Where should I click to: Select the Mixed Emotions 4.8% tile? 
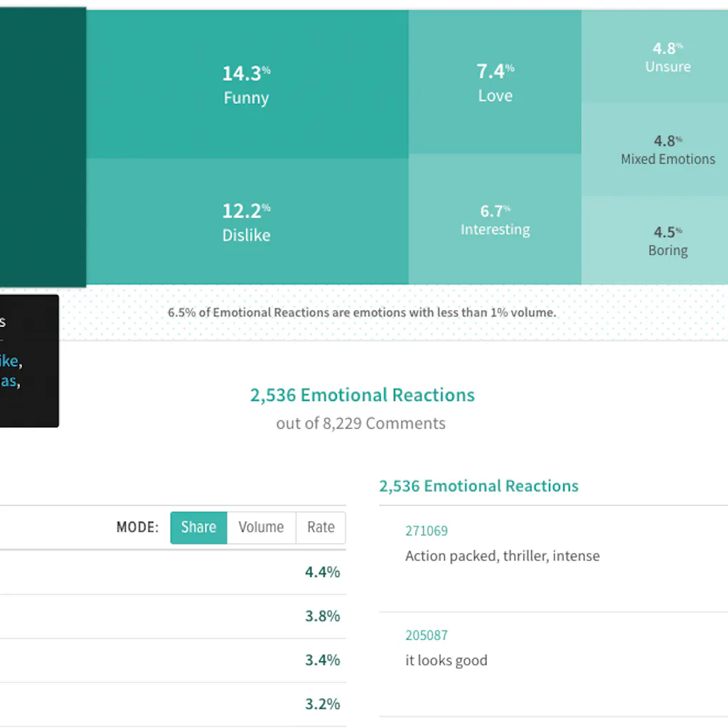coord(668,149)
